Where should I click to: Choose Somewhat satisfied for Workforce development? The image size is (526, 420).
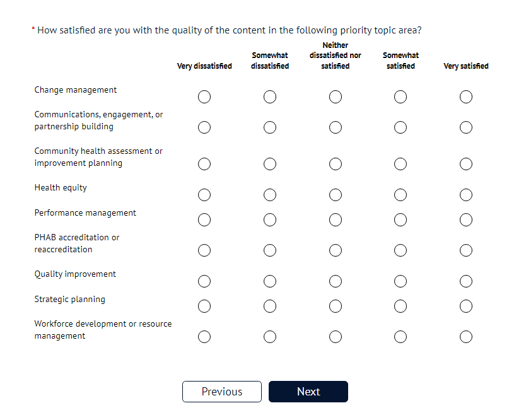click(x=400, y=337)
